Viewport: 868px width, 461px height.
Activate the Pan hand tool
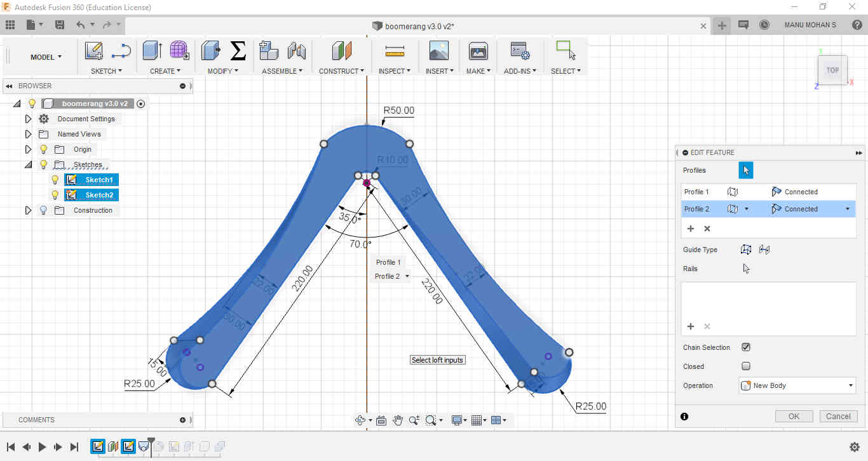(x=398, y=420)
